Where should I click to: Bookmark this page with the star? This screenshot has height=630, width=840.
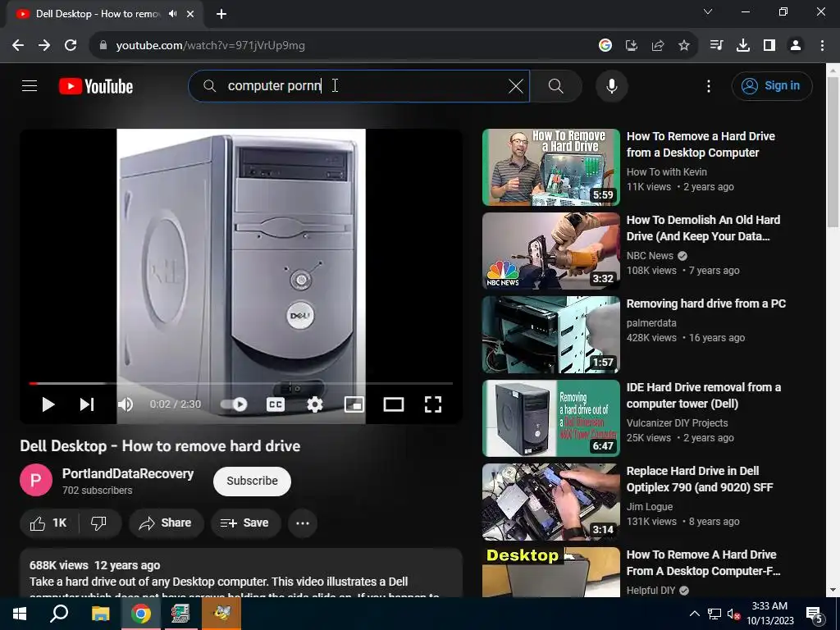pos(684,46)
